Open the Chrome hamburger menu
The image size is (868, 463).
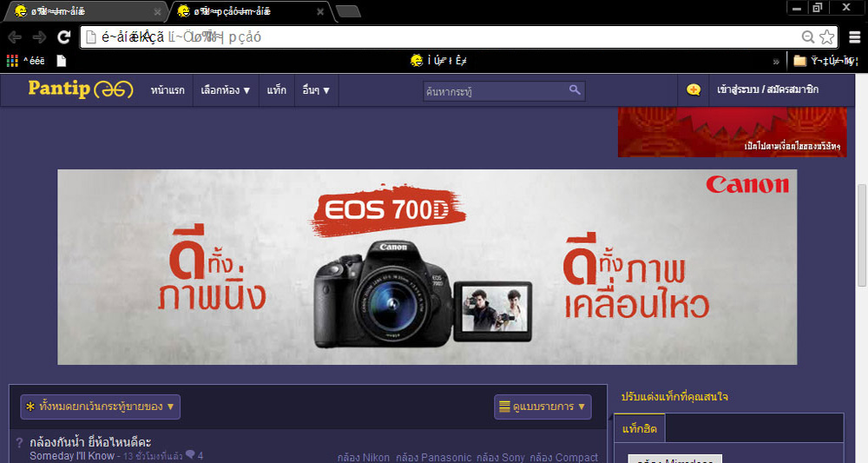(x=855, y=37)
